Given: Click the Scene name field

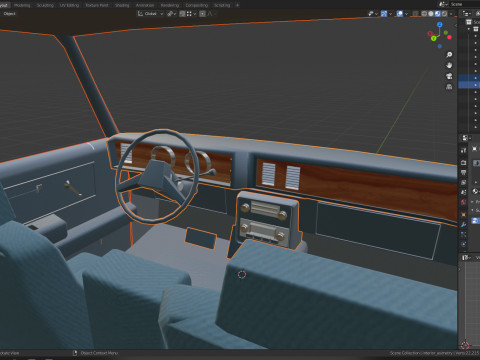Looking at the screenshot, I should coord(465,4).
